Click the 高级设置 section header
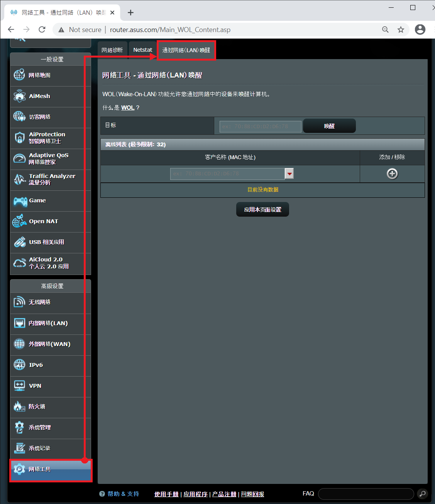Image resolution: width=435 pixels, height=504 pixels. tap(51, 286)
